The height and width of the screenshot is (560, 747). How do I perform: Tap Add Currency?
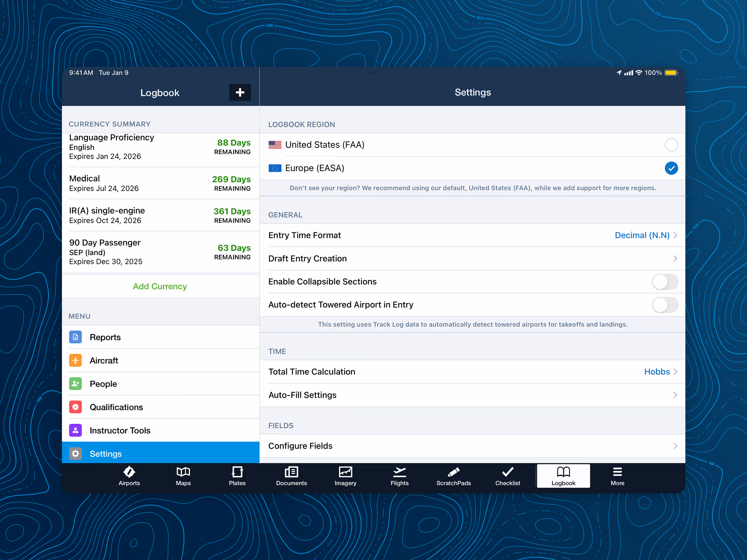[160, 286]
